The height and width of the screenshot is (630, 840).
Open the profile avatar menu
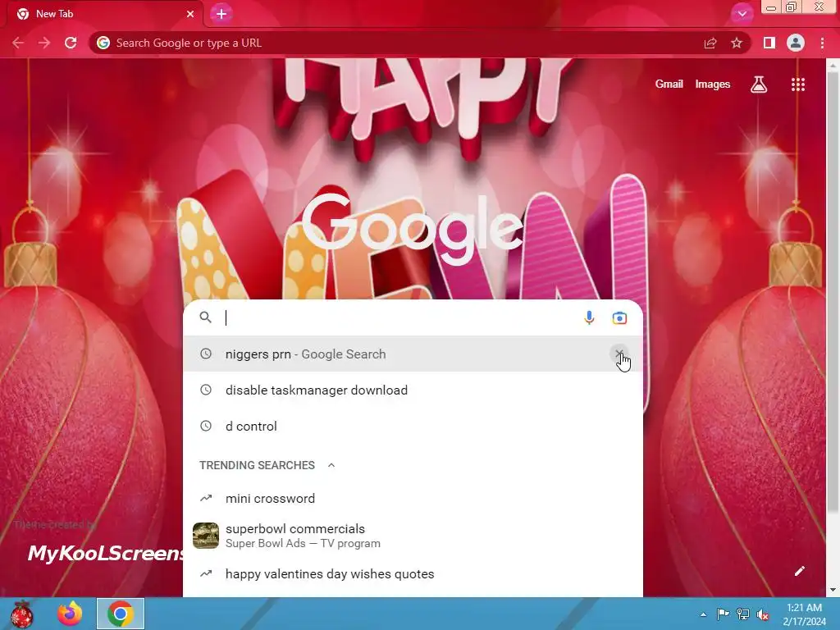coord(796,43)
